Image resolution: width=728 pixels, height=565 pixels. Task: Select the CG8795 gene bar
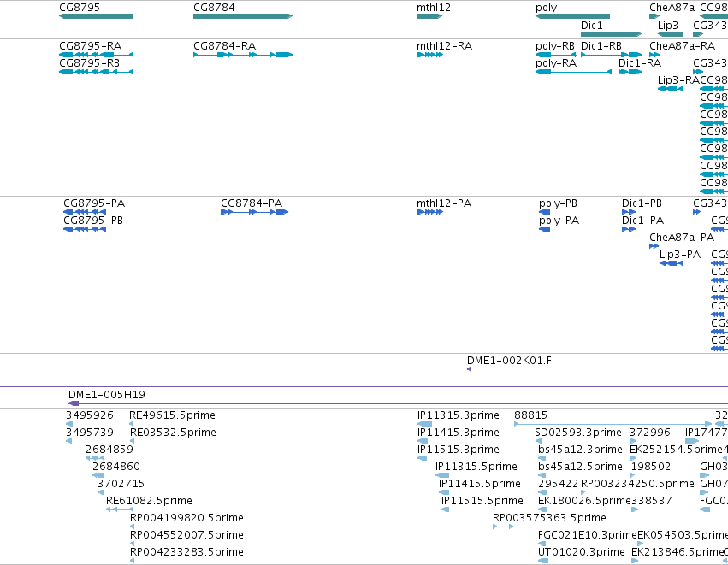click(96, 16)
